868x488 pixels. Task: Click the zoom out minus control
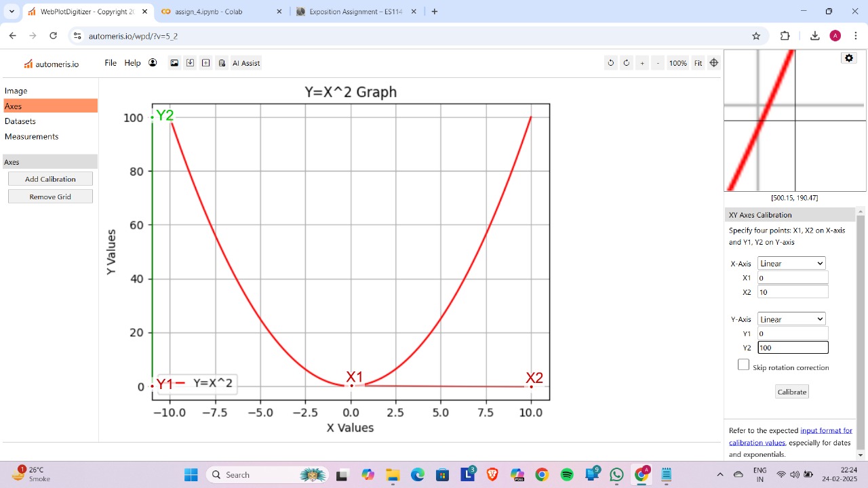pyautogui.click(x=656, y=62)
